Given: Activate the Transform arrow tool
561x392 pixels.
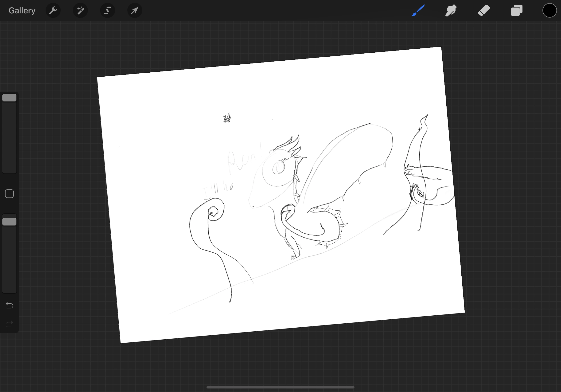Looking at the screenshot, I should click(135, 11).
